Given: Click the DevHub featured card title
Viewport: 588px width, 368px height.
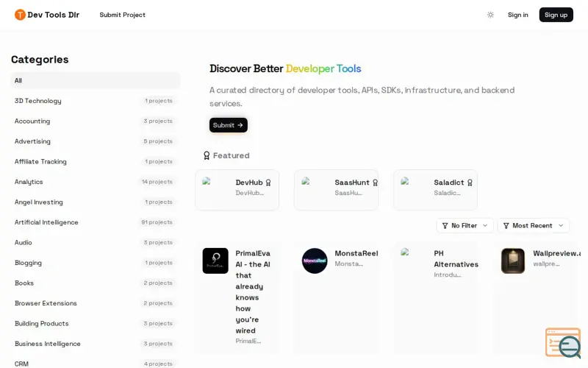Looking at the screenshot, I should [249, 183].
